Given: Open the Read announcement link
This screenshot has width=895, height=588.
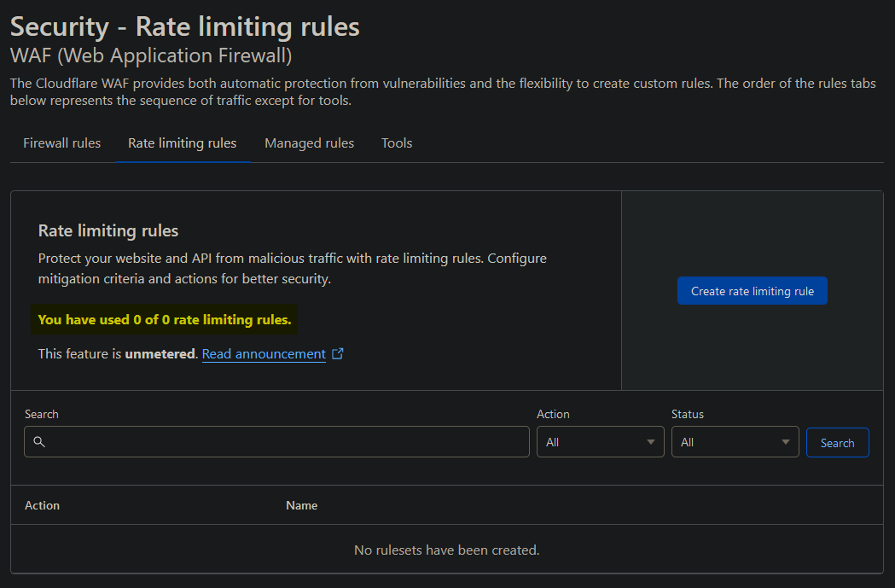Looking at the screenshot, I should [x=264, y=354].
